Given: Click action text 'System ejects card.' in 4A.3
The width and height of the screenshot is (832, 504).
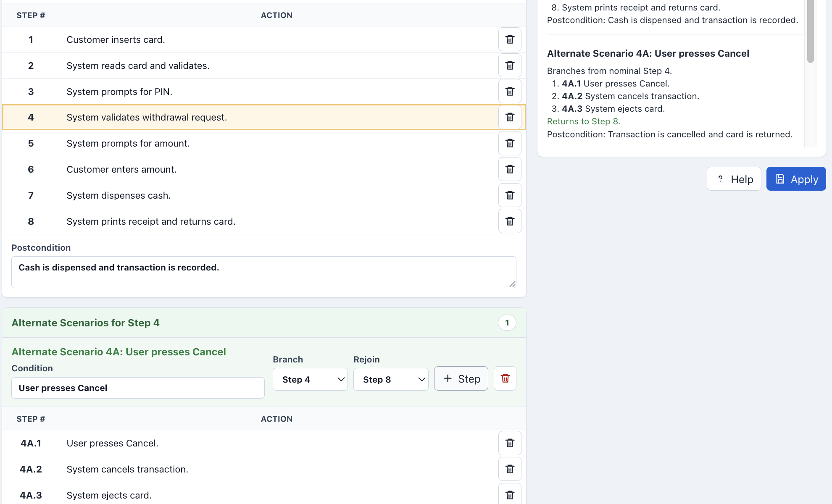Looking at the screenshot, I should (109, 495).
